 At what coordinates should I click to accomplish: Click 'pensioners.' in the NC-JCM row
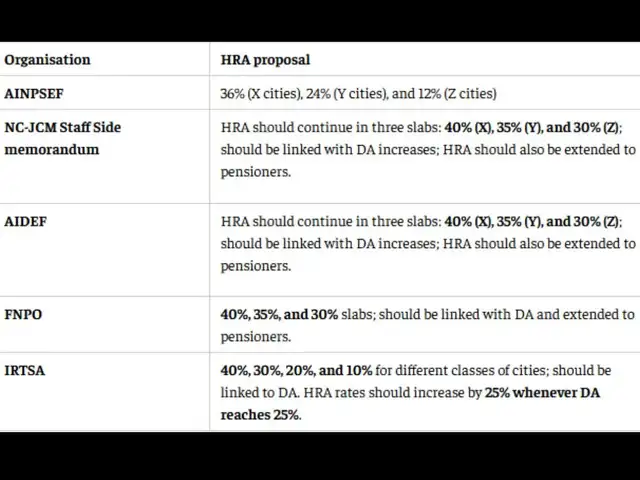[256, 173]
